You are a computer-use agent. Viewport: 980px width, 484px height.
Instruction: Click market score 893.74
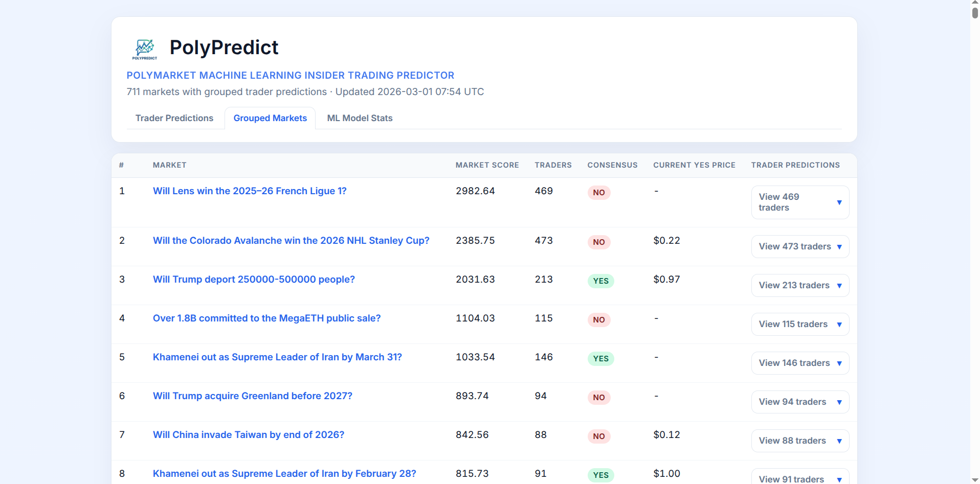point(472,396)
